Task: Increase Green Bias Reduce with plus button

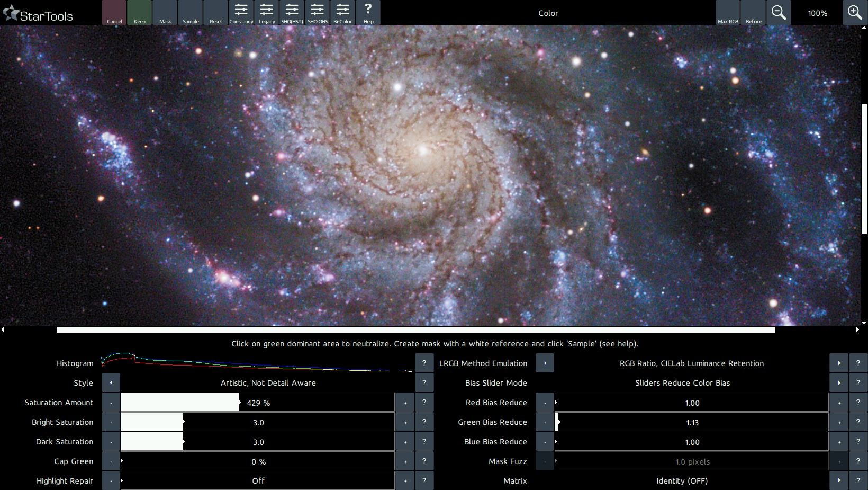Action: (838, 422)
